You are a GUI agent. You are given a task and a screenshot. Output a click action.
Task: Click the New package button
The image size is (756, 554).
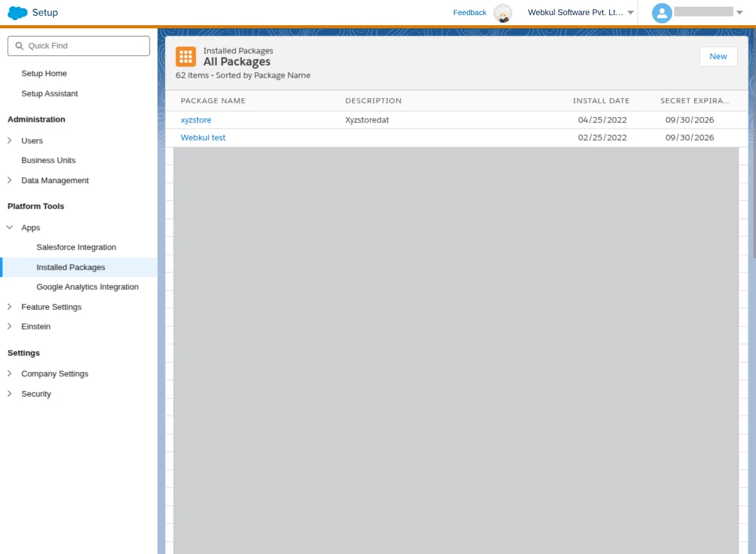(718, 57)
